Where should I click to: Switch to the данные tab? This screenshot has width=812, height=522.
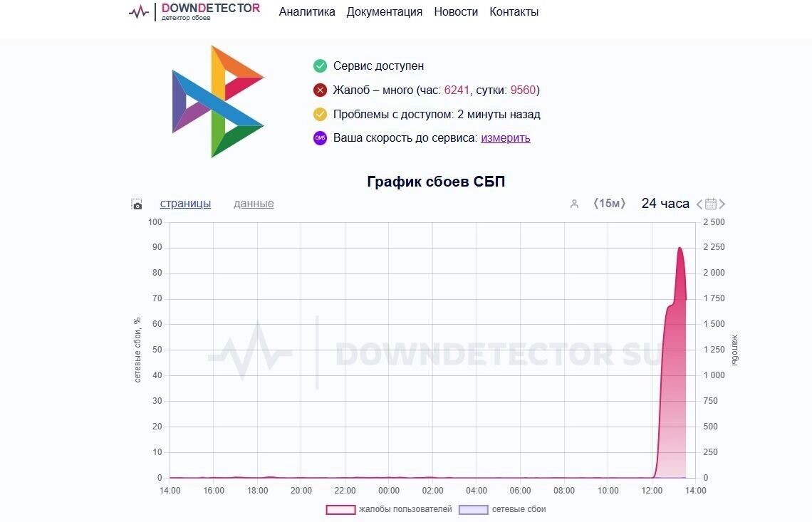(x=253, y=204)
